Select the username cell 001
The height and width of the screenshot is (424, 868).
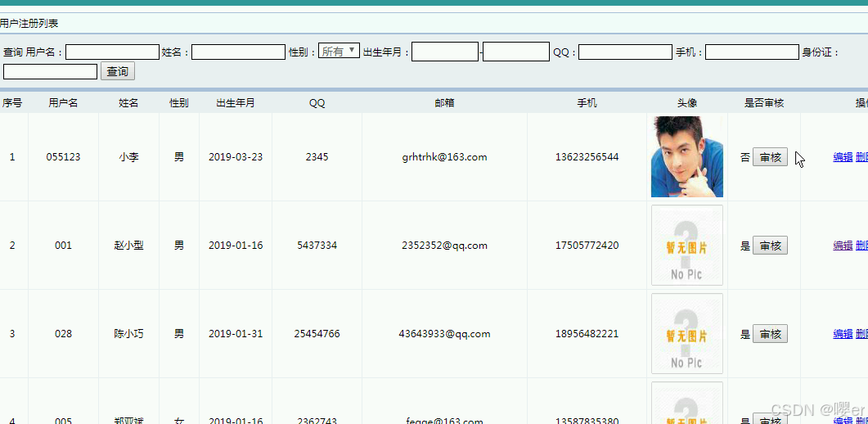pos(63,246)
